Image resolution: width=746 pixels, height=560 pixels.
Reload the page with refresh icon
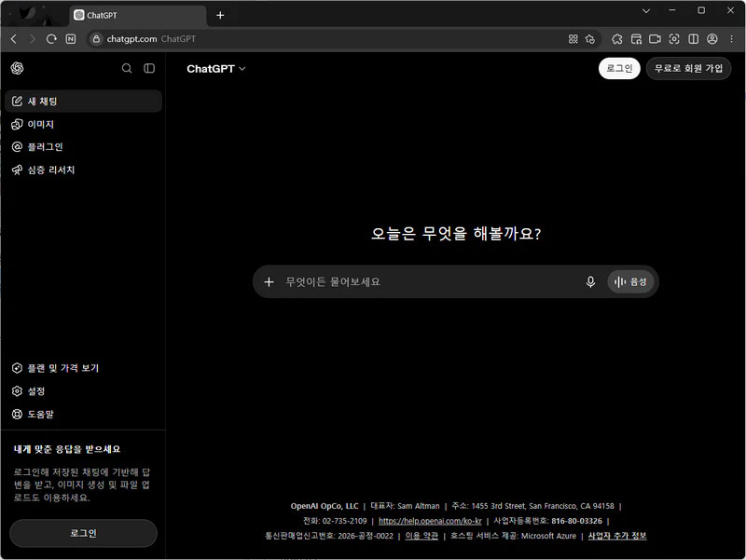click(x=51, y=39)
